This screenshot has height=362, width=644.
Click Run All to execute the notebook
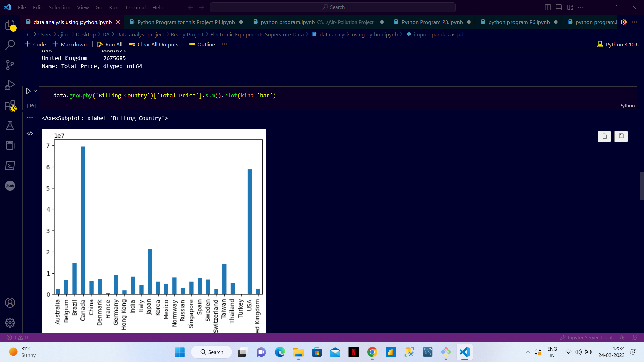click(x=110, y=44)
